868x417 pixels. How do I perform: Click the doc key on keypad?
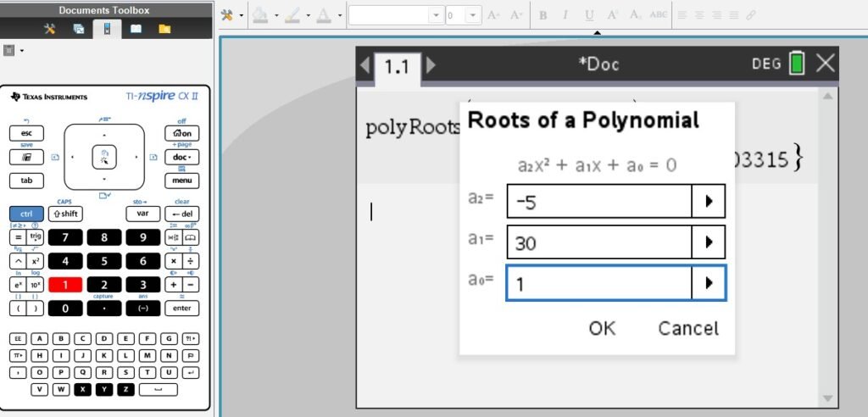tap(182, 158)
